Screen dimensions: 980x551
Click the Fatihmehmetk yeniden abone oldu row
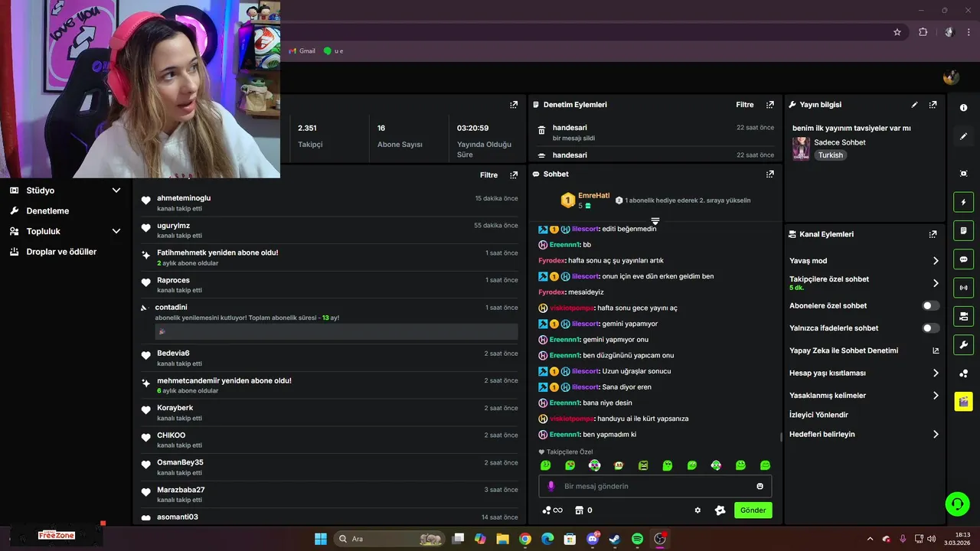[330, 257]
